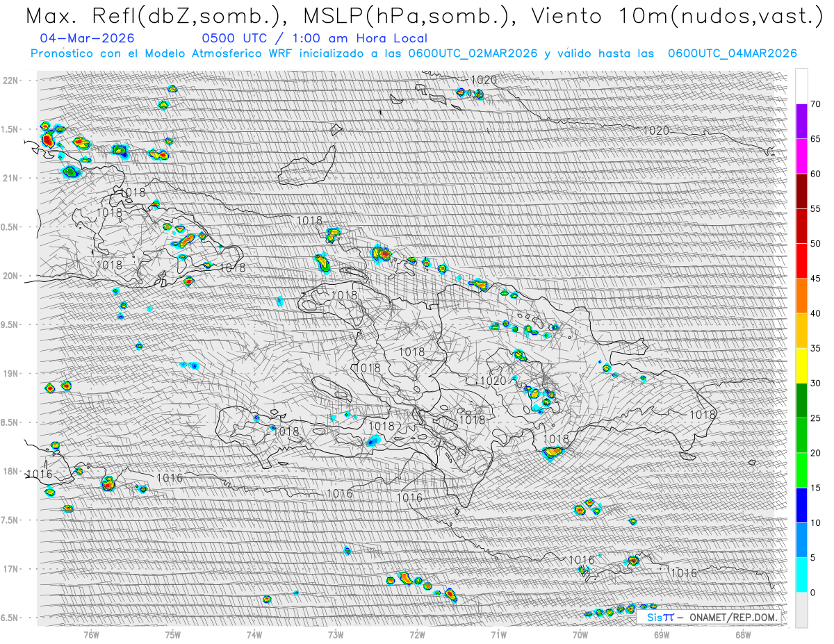834x644 pixels.
Task: Click the colorbar label '65'
Action: pyautogui.click(x=815, y=139)
